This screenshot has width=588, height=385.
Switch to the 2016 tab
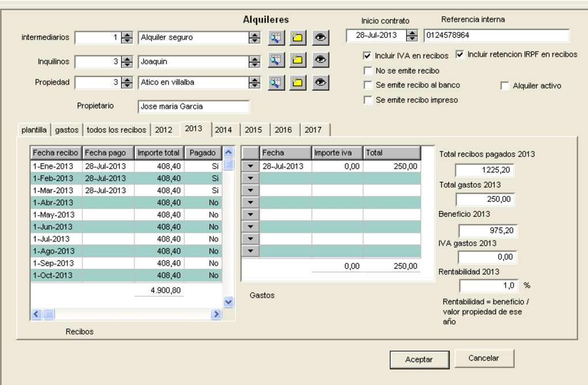(x=283, y=130)
